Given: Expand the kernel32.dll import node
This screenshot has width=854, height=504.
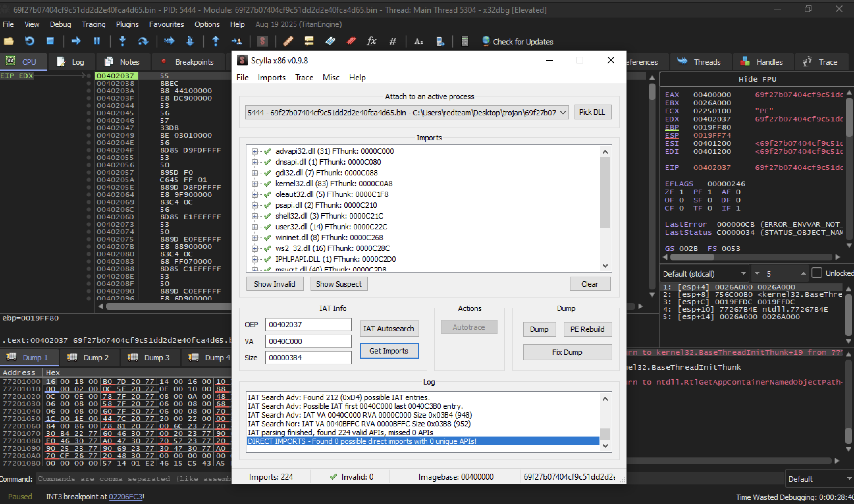Looking at the screenshot, I should coord(255,184).
